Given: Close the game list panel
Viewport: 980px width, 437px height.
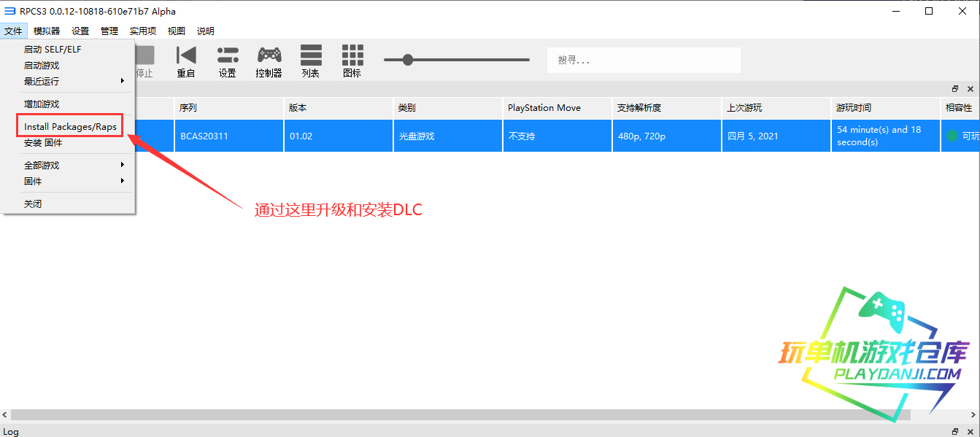Looking at the screenshot, I should pos(971,89).
